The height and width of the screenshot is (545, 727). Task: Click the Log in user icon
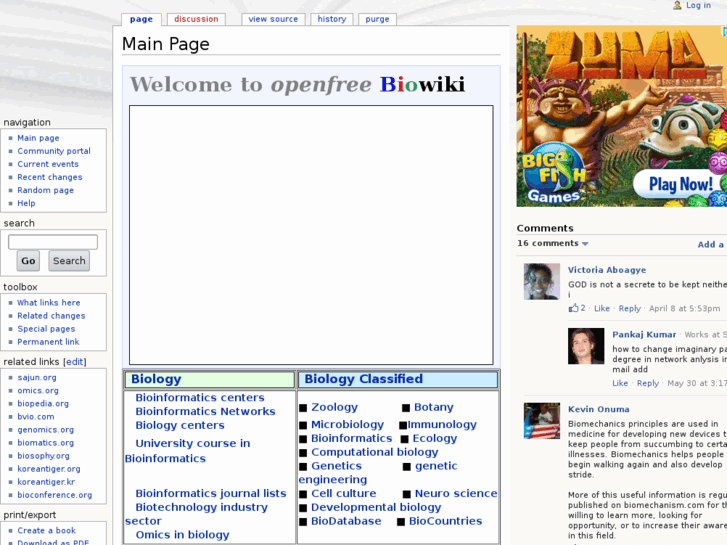point(677,5)
